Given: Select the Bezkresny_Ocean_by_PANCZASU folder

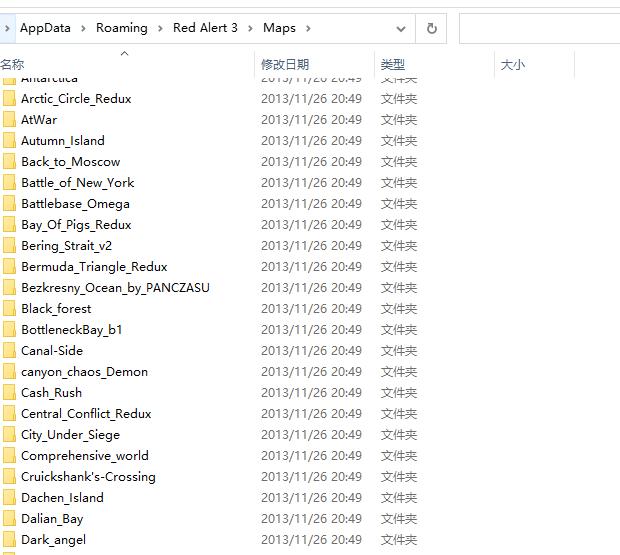Looking at the screenshot, I should 115,288.
